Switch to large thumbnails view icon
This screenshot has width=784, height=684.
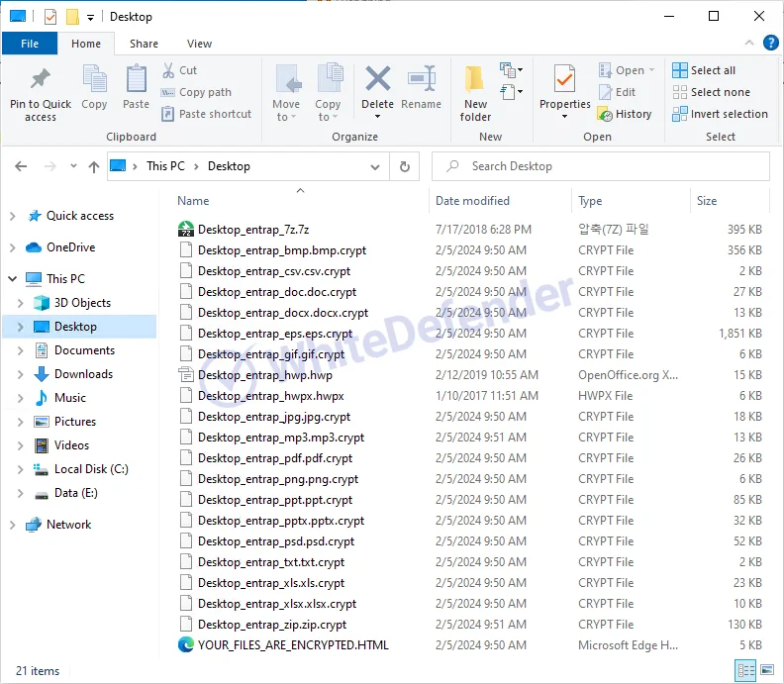[x=766, y=670]
